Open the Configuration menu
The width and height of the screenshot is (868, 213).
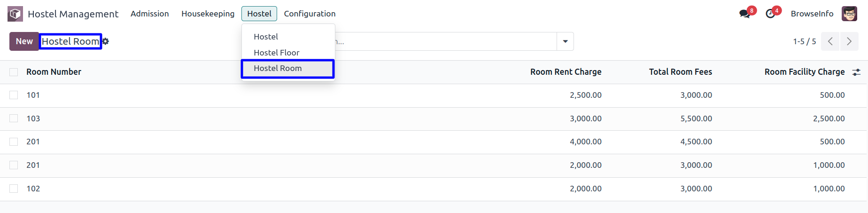click(x=310, y=14)
